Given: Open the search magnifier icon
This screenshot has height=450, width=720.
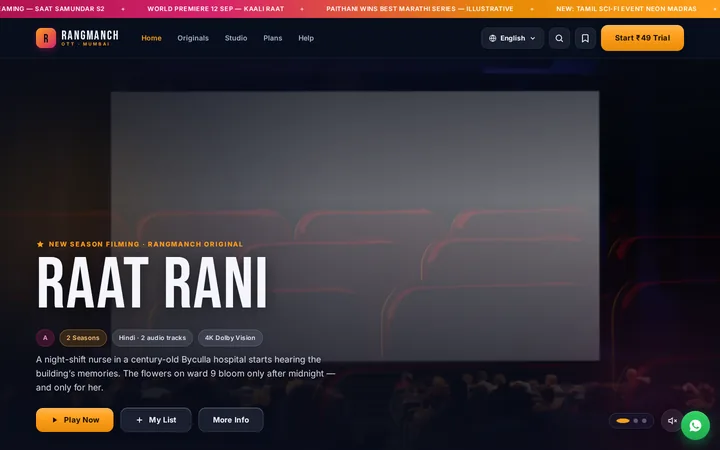Looking at the screenshot, I should [559, 38].
